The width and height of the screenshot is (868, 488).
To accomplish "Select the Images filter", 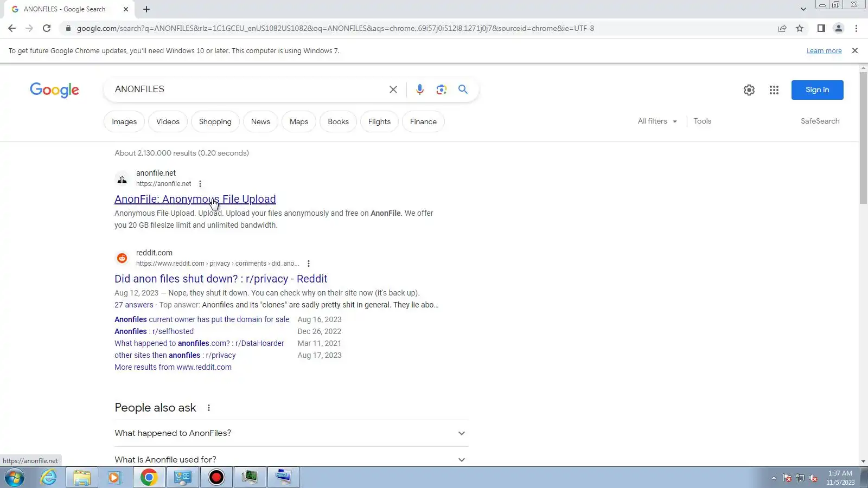I will point(124,121).
